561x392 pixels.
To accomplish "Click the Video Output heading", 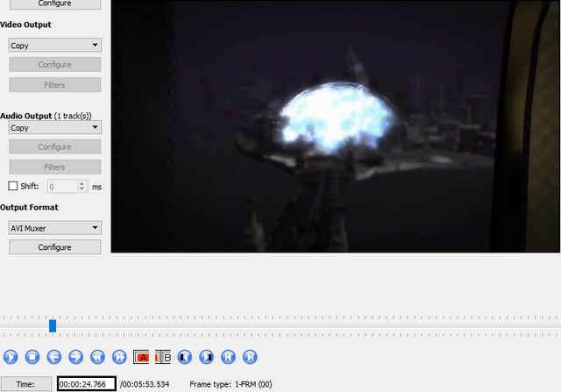I will tap(25, 25).
